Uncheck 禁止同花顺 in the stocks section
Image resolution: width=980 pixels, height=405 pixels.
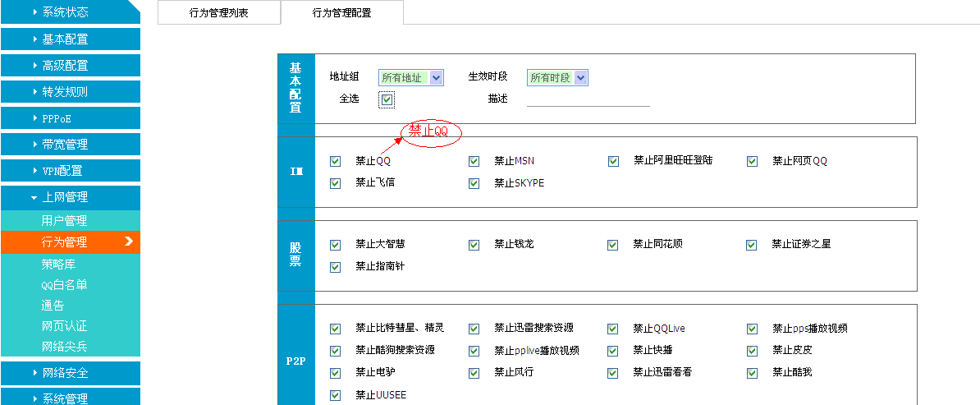612,245
